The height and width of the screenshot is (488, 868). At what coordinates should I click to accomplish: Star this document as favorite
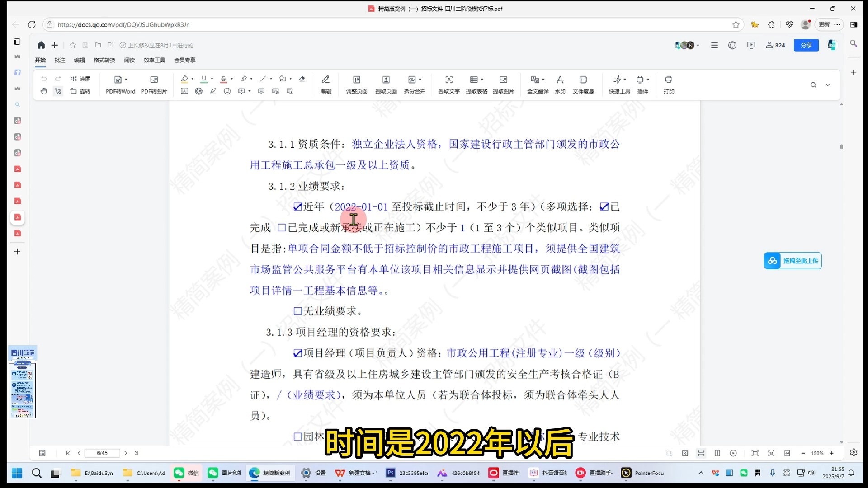[73, 45]
